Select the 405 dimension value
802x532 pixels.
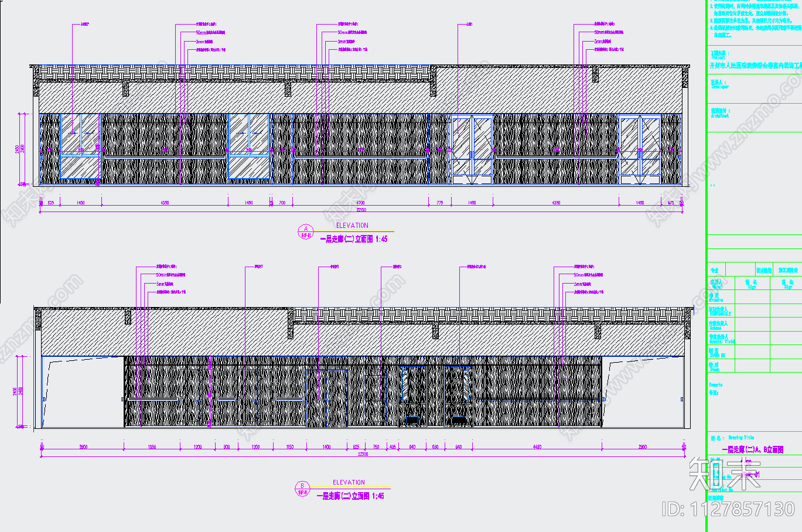[x=393, y=447]
